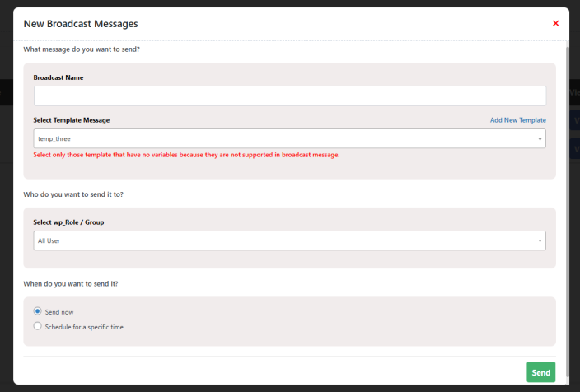Click the 'Send now' label text
The height and width of the screenshot is (392, 580).
click(x=60, y=312)
